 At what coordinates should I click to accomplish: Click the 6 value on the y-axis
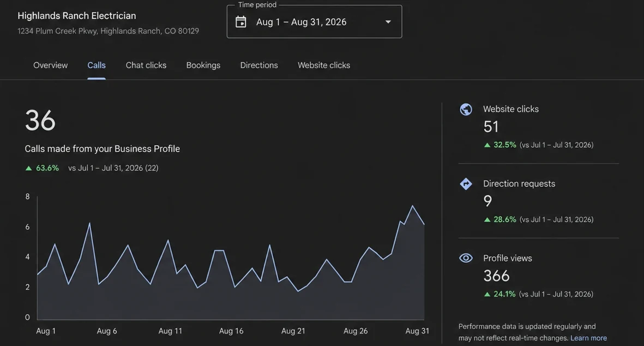tap(27, 227)
